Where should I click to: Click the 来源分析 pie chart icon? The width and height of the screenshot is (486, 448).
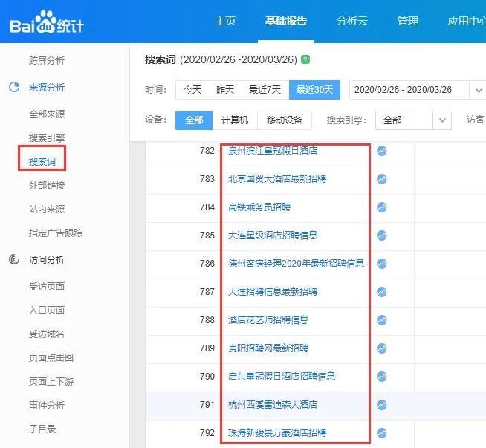pos(14,88)
